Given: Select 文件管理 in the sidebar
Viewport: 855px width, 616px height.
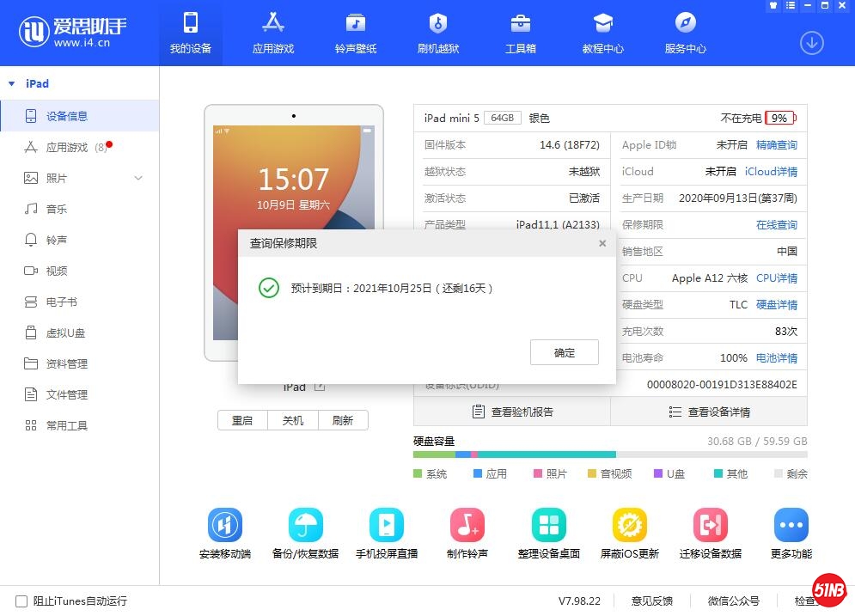Looking at the screenshot, I should pos(67,395).
